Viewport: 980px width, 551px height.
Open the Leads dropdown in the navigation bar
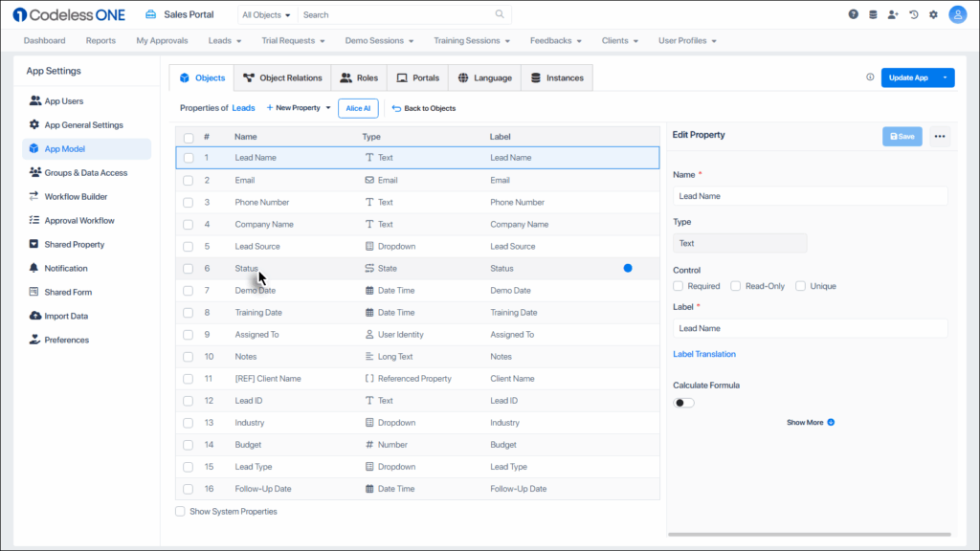coord(224,40)
